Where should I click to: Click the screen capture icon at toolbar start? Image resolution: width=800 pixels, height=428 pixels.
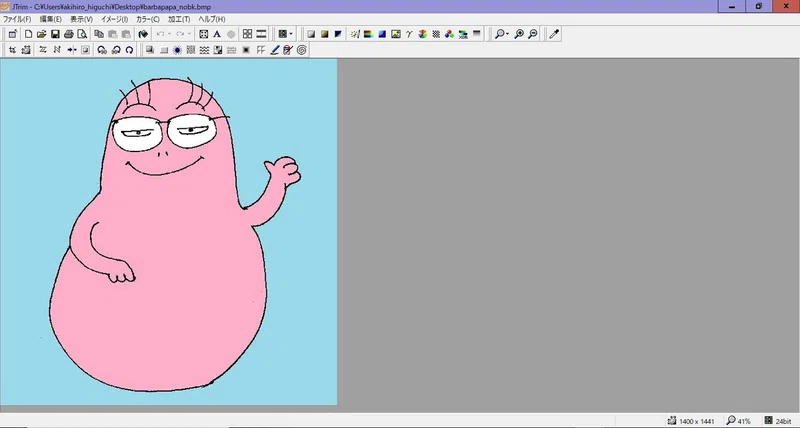13,34
